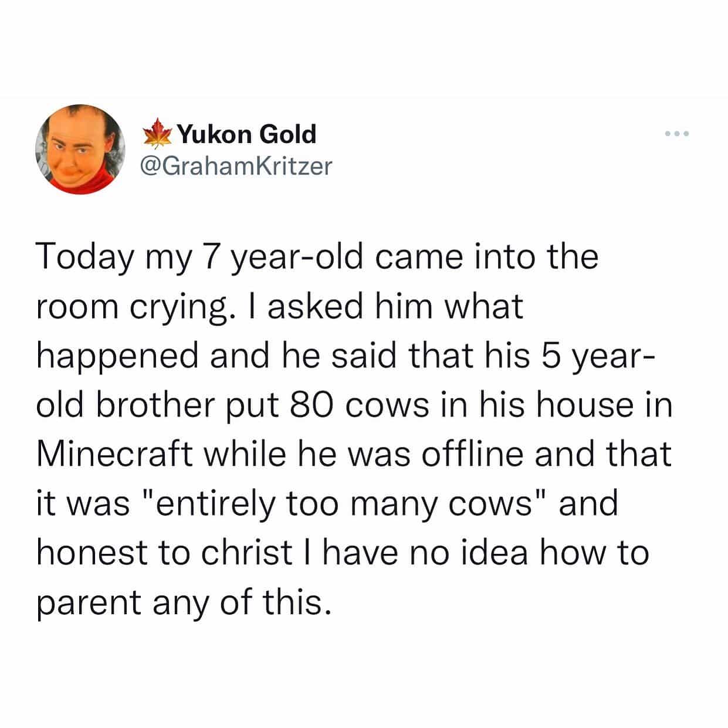Open the three-dot more options menu

click(x=677, y=134)
